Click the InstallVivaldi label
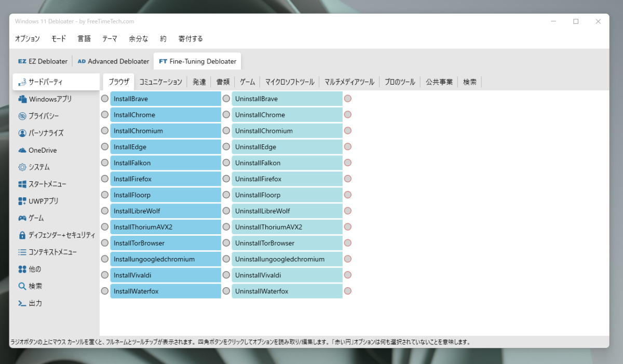Viewport: 623px width, 364px height. pos(166,275)
